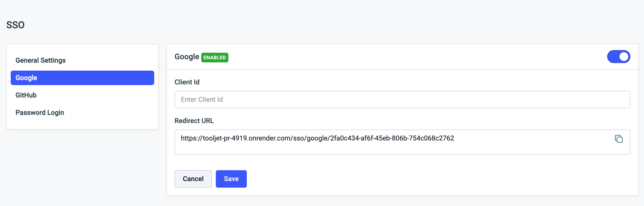Submit the Google config via blue Save
Screen dimensions: 644x206
pos(231,179)
